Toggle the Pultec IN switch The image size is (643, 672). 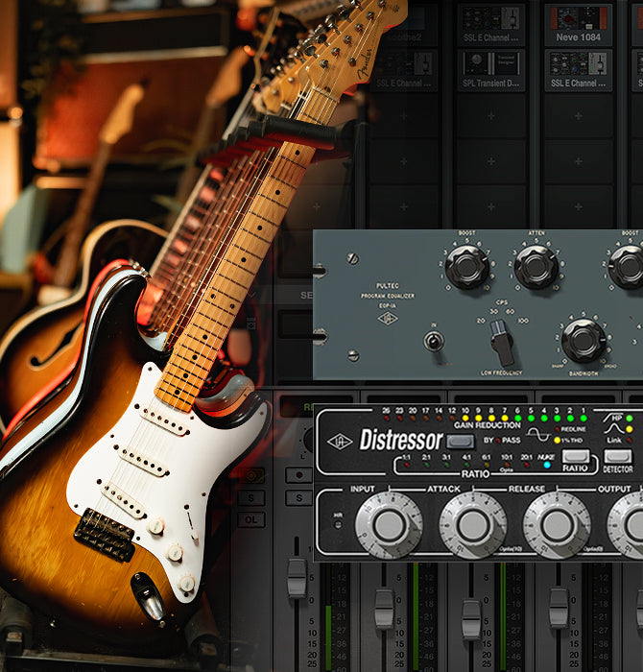434,341
